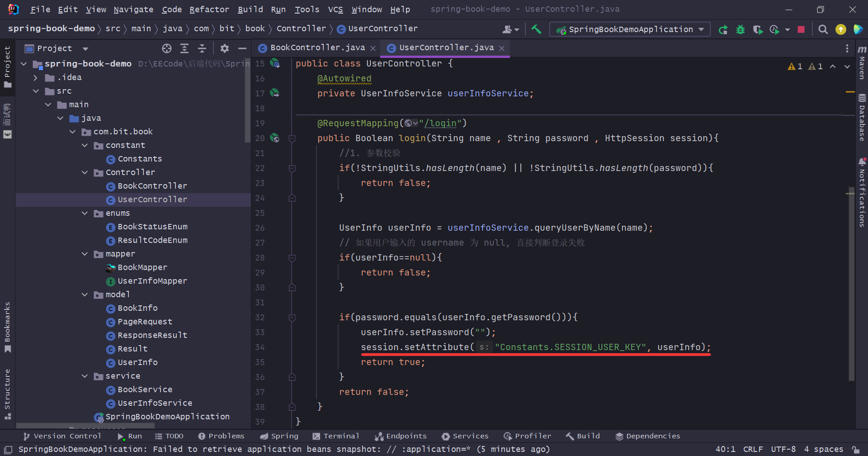Screen dimensions: 868x456
Task: Open the SpringBookDemoApplication run configuration dropdown
Action: pos(630,29)
